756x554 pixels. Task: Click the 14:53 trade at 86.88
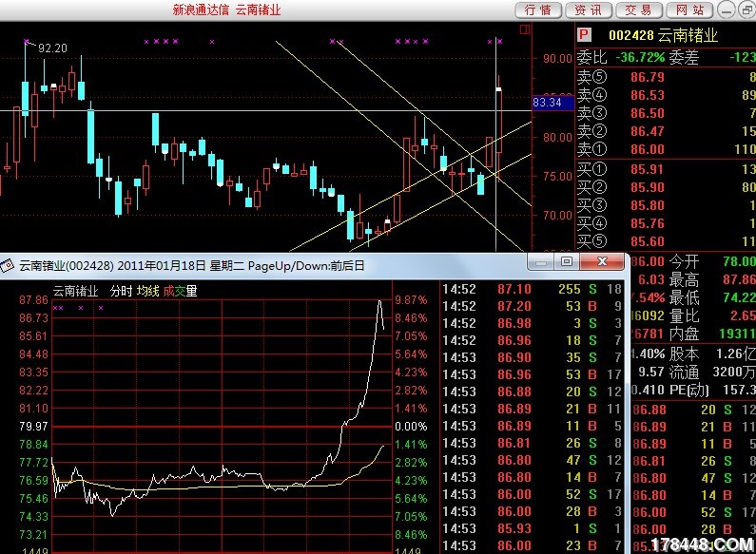click(x=533, y=392)
